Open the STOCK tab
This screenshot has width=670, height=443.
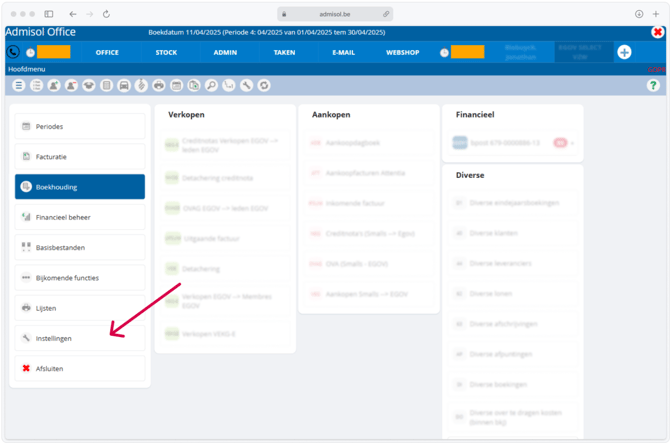[166, 53]
